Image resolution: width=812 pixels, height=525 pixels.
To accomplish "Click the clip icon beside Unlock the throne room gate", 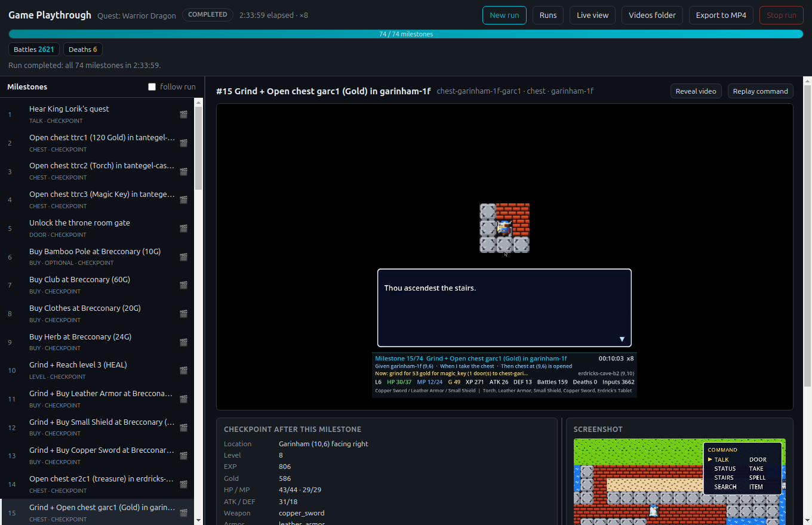I will [x=184, y=228].
